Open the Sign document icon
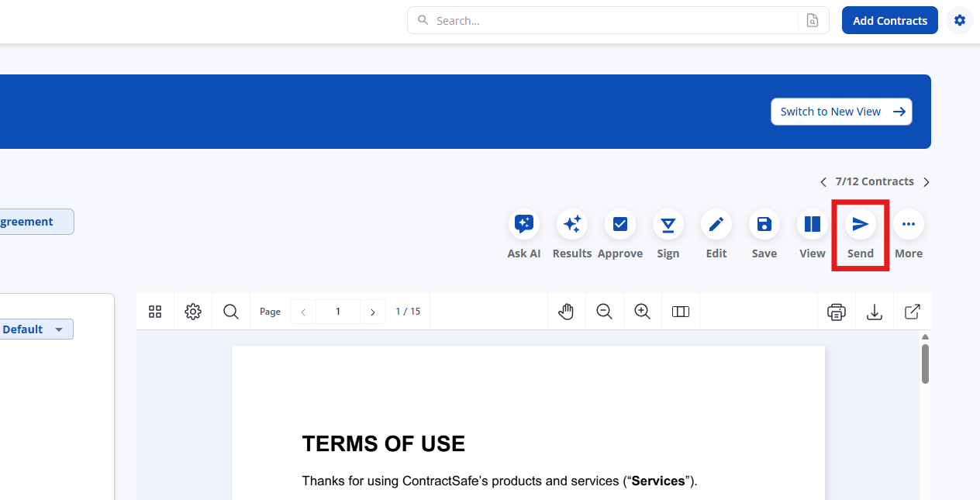 tap(668, 224)
